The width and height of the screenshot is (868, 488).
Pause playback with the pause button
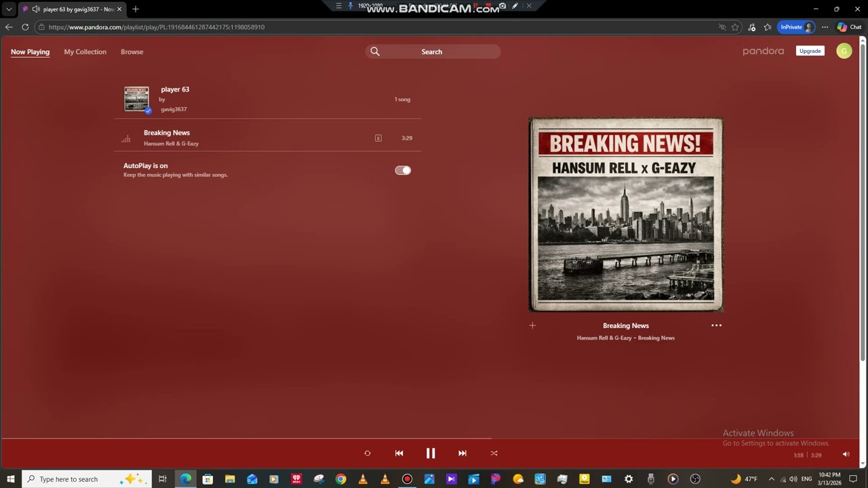coord(431,453)
